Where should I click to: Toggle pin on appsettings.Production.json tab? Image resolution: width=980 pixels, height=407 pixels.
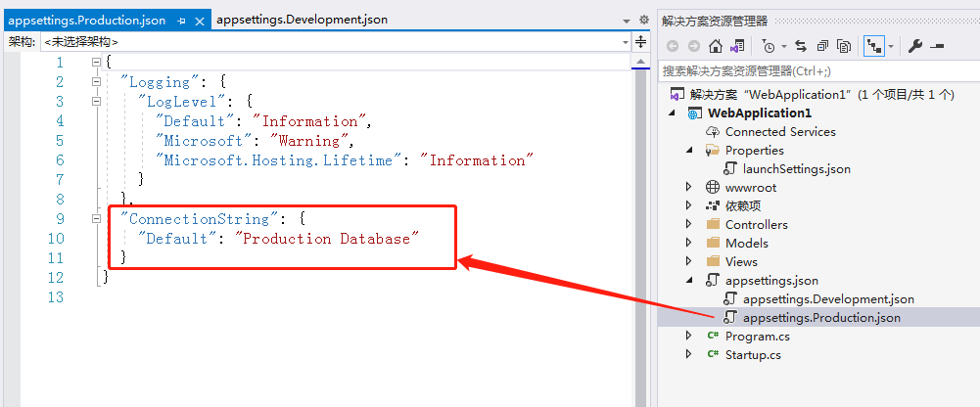(x=182, y=21)
